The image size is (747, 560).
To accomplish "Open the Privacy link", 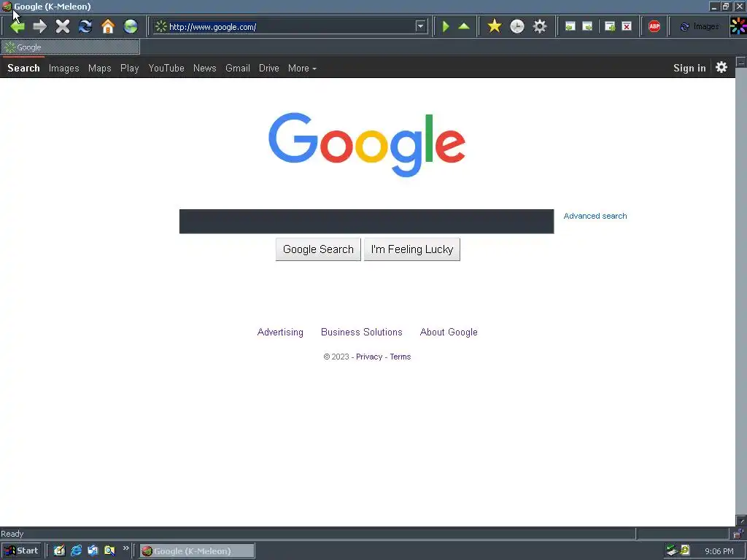I will pos(369,357).
